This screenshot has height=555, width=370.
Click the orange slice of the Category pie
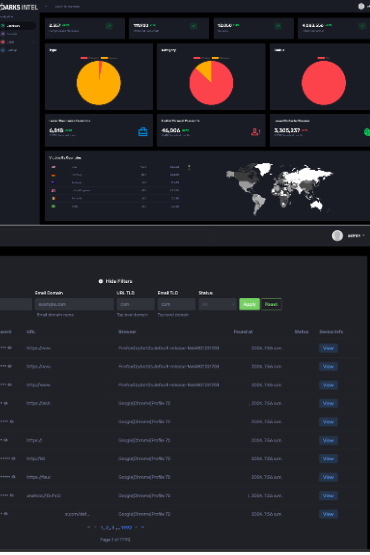205,69
